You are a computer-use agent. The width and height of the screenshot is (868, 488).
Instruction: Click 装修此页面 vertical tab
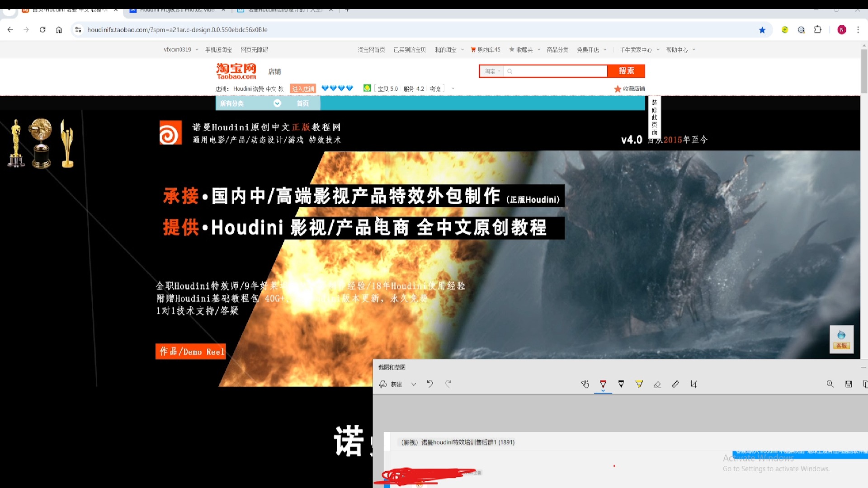[x=654, y=117]
